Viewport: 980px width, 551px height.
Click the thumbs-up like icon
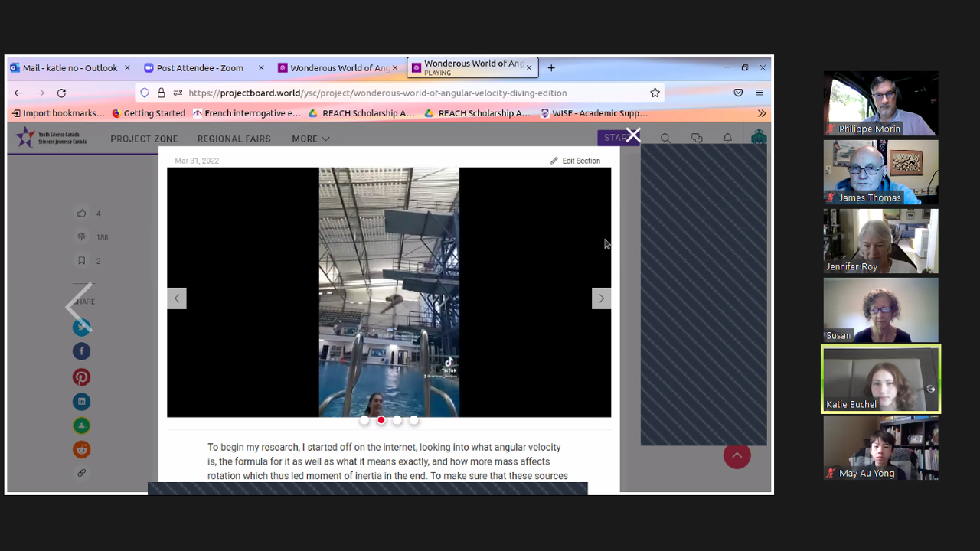click(81, 214)
